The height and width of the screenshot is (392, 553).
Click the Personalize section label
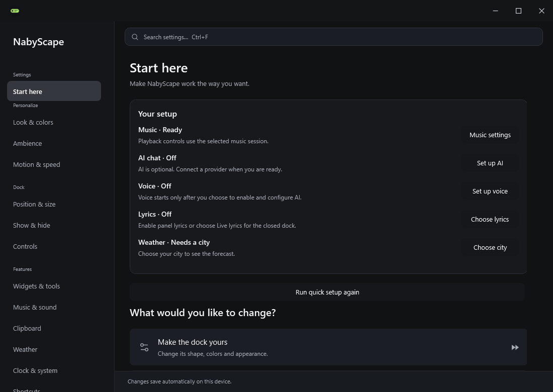pos(26,106)
